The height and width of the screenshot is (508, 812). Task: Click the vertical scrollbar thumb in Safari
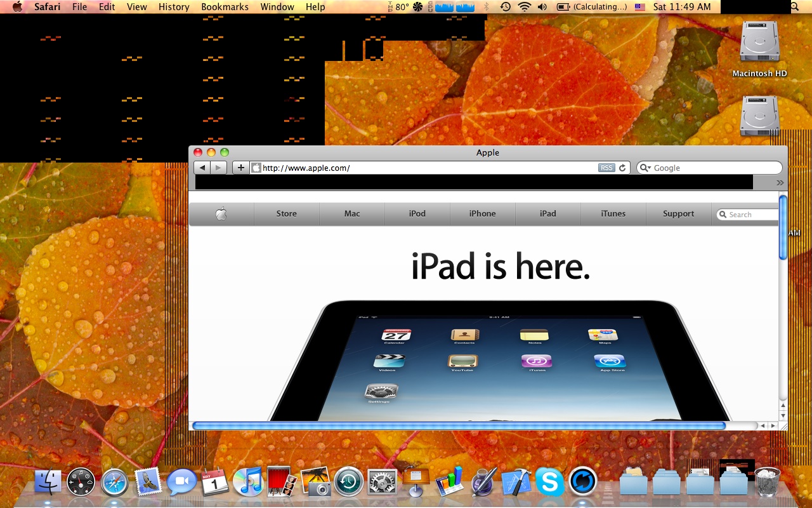pos(783,227)
